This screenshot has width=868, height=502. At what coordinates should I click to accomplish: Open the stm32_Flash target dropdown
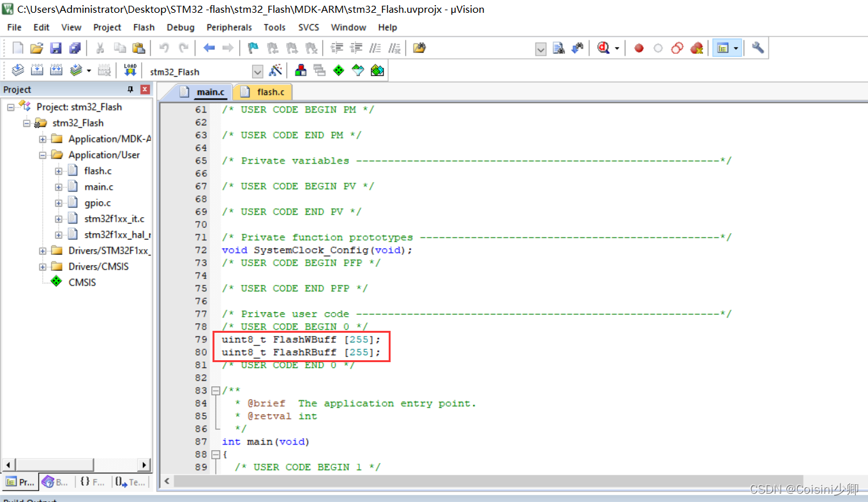(257, 72)
